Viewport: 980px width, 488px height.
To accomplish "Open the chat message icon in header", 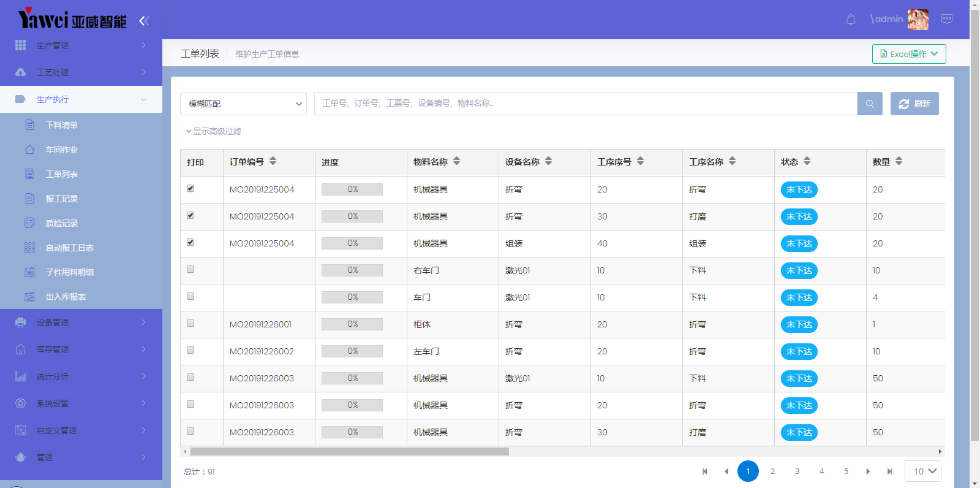I will tap(947, 19).
